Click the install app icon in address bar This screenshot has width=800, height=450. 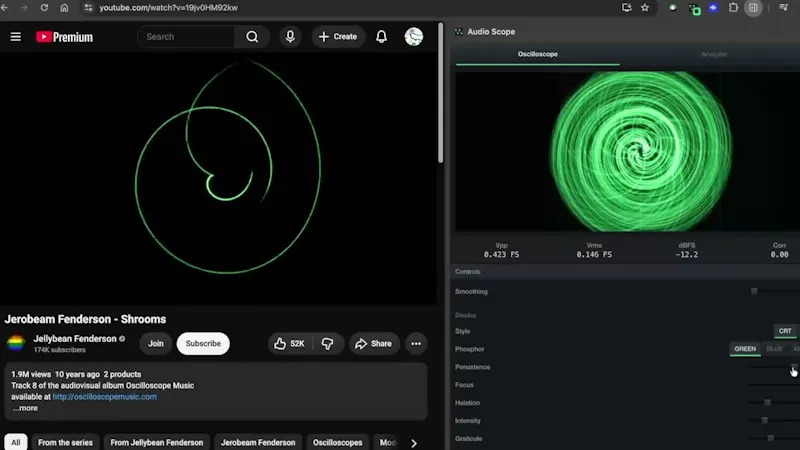(626, 8)
